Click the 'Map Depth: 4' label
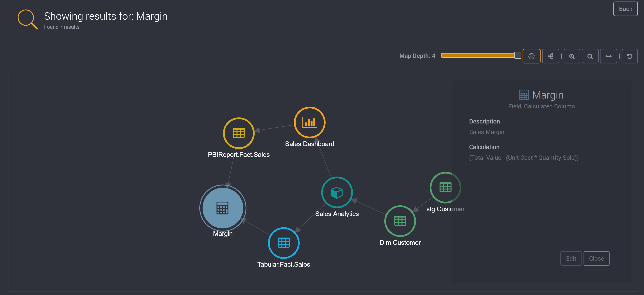Image resolution: width=644 pixels, height=295 pixels. 417,56
